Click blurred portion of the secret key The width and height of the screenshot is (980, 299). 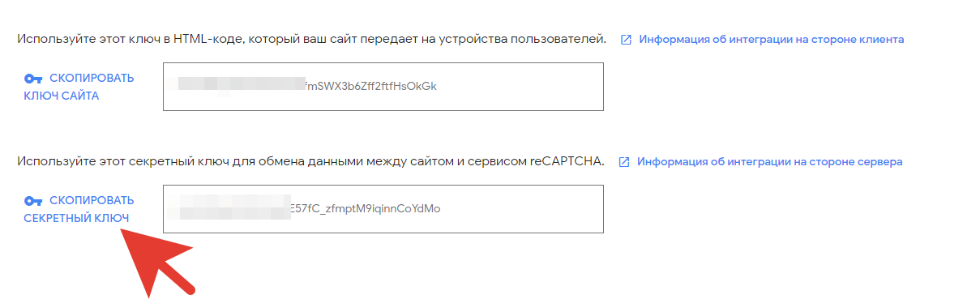tap(234, 208)
